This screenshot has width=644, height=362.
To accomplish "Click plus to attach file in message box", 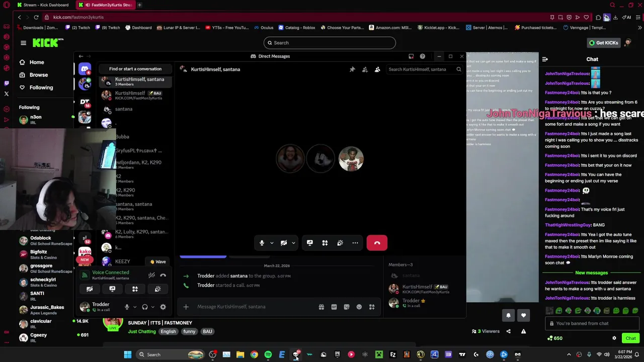I will (186, 307).
